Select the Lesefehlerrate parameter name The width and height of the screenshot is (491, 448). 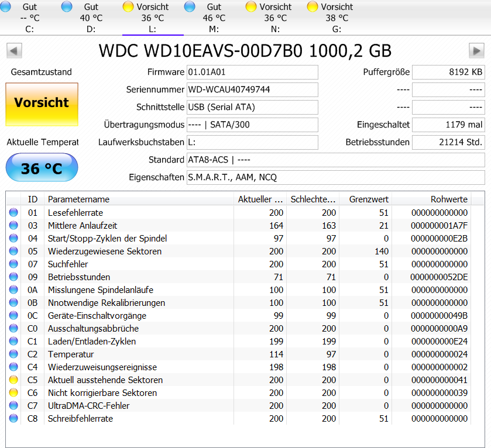tap(75, 213)
